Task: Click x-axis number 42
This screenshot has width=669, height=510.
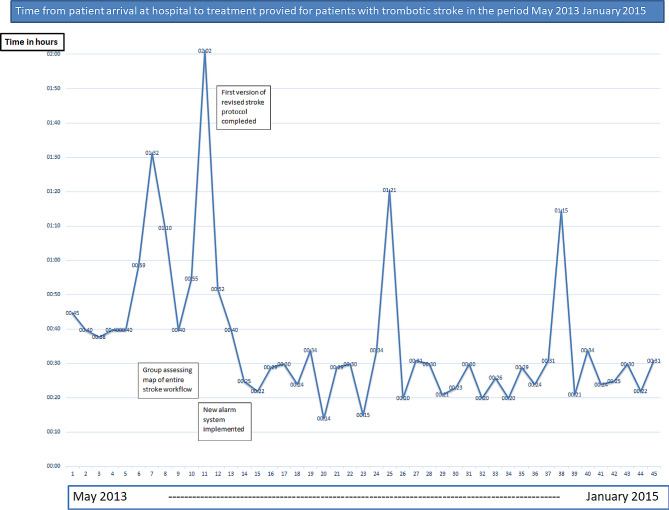Action: pos(614,474)
